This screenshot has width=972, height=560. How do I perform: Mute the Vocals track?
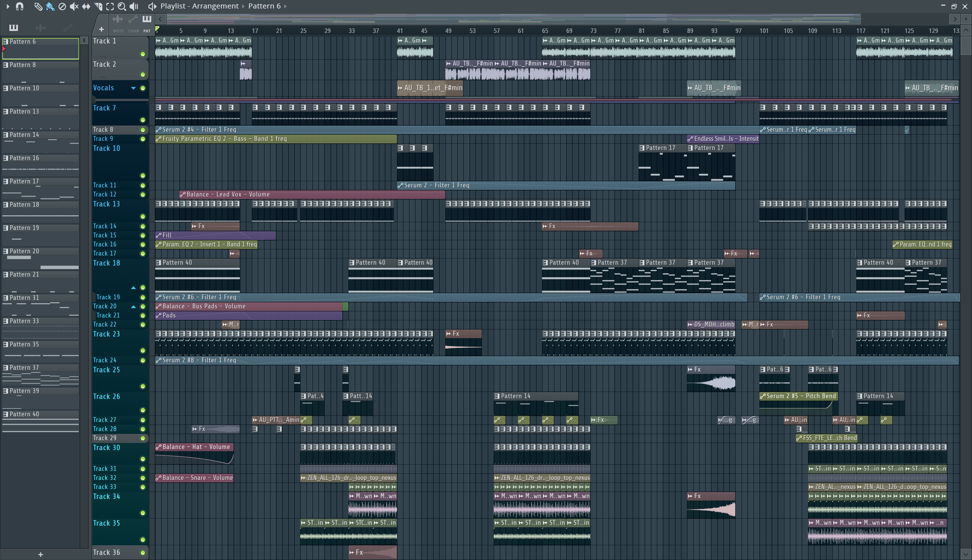[x=143, y=88]
